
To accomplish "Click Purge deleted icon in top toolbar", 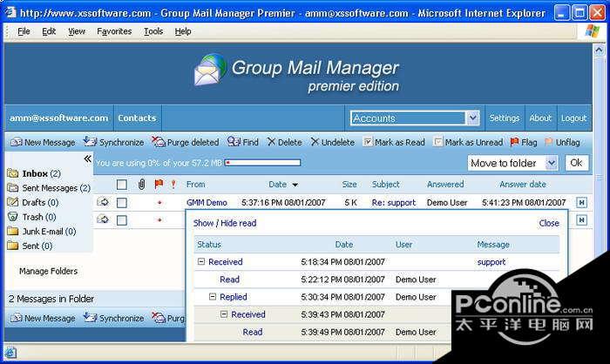I will (159, 142).
